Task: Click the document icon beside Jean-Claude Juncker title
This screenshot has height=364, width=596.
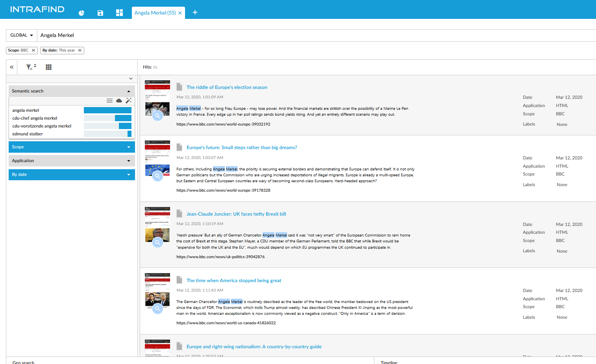Action: tap(180, 214)
